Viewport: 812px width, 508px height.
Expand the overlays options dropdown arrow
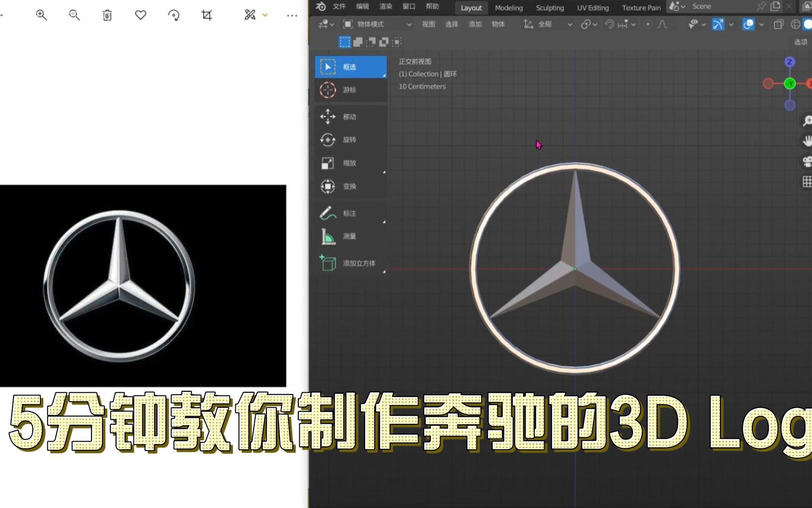tap(761, 24)
